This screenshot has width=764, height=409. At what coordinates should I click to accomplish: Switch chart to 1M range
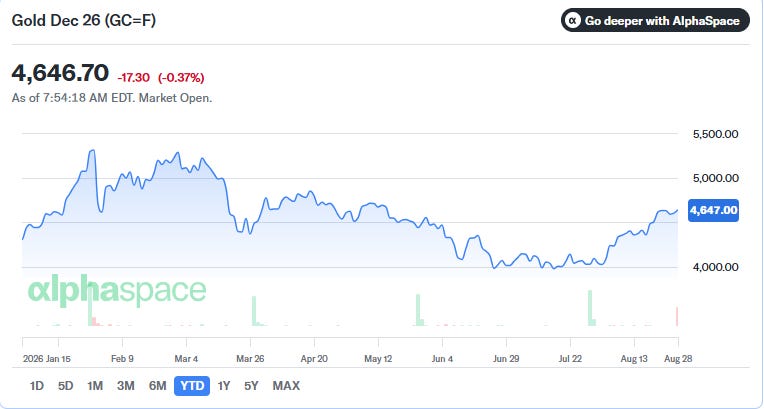[95, 386]
